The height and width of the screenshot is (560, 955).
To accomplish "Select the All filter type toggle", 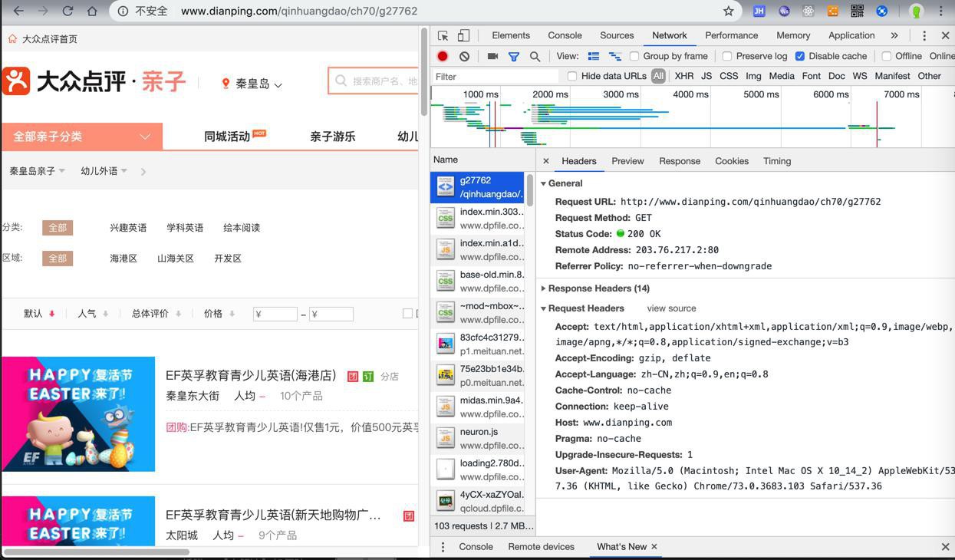I will coord(658,76).
